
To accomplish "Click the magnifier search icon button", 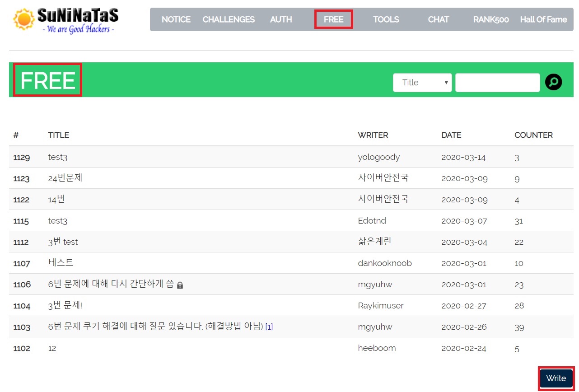I will pyautogui.click(x=554, y=82).
